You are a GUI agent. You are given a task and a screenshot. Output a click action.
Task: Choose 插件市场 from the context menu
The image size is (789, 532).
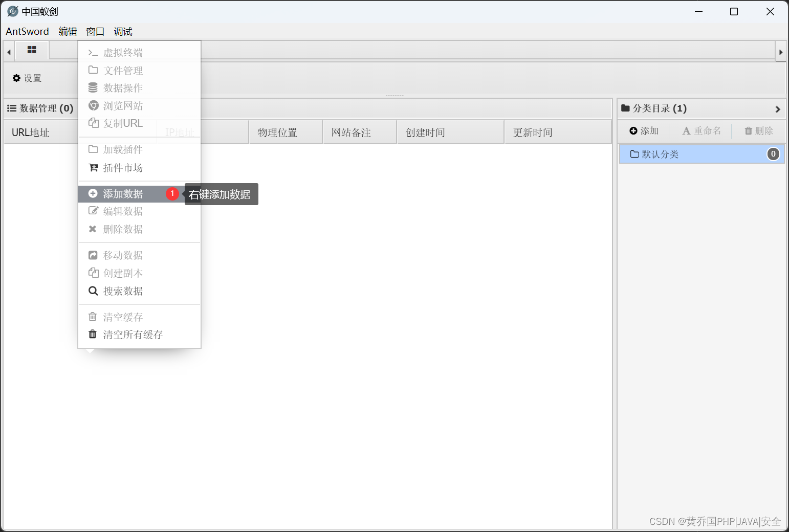pyautogui.click(x=139, y=168)
